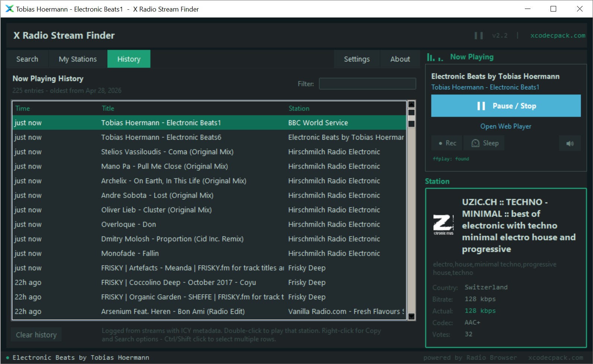Click the AAC+ codec value

point(472,322)
